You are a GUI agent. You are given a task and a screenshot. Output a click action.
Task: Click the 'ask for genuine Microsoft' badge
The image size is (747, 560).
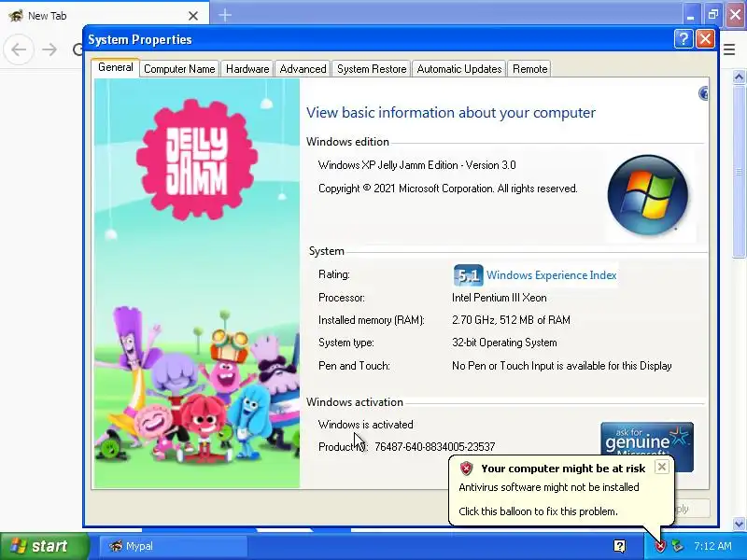(647, 439)
